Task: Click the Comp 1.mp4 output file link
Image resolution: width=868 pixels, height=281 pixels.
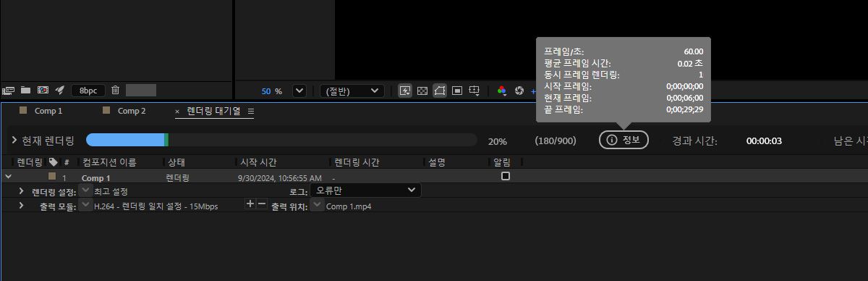Action: 349,206
